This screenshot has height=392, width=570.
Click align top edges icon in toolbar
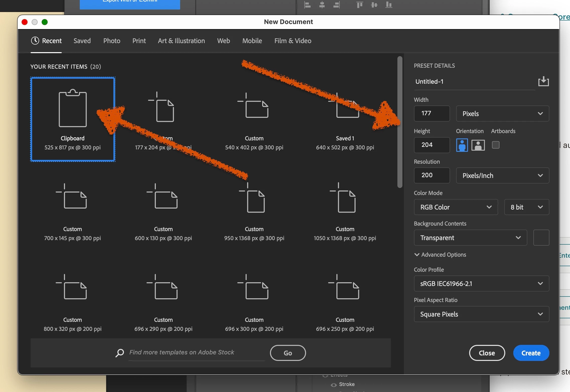click(360, 5)
